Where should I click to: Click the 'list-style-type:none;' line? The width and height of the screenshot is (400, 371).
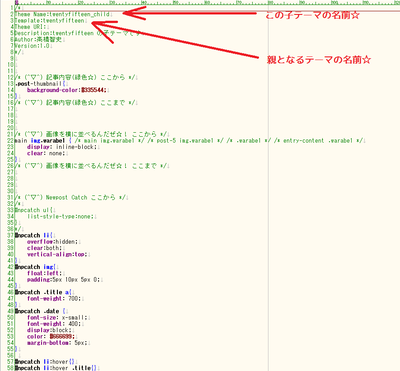[61, 216]
